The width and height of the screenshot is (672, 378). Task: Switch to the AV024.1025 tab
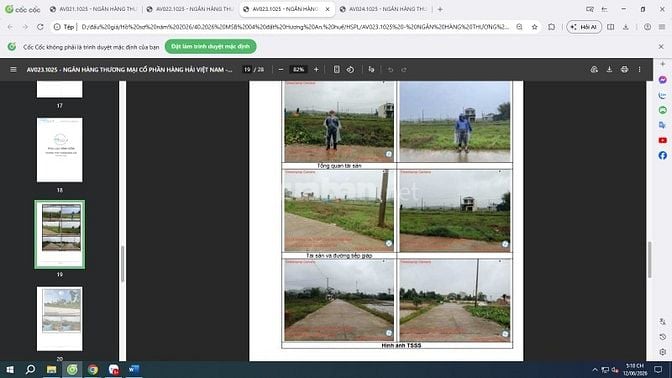point(383,9)
